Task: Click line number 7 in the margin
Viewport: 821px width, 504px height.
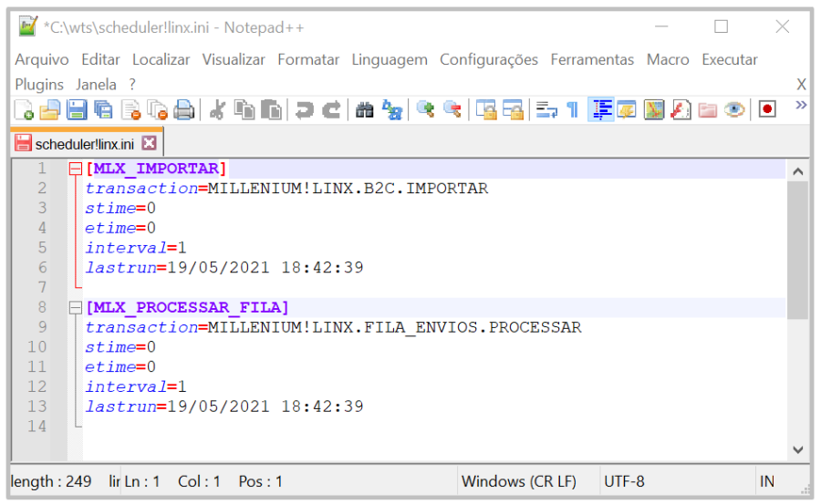Action: coord(42,288)
